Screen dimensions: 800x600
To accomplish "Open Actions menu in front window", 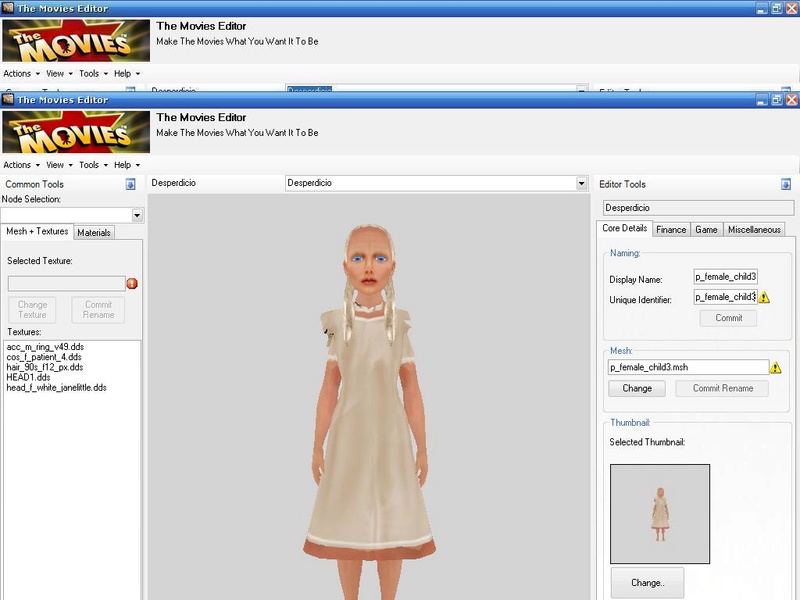I will coord(21,165).
